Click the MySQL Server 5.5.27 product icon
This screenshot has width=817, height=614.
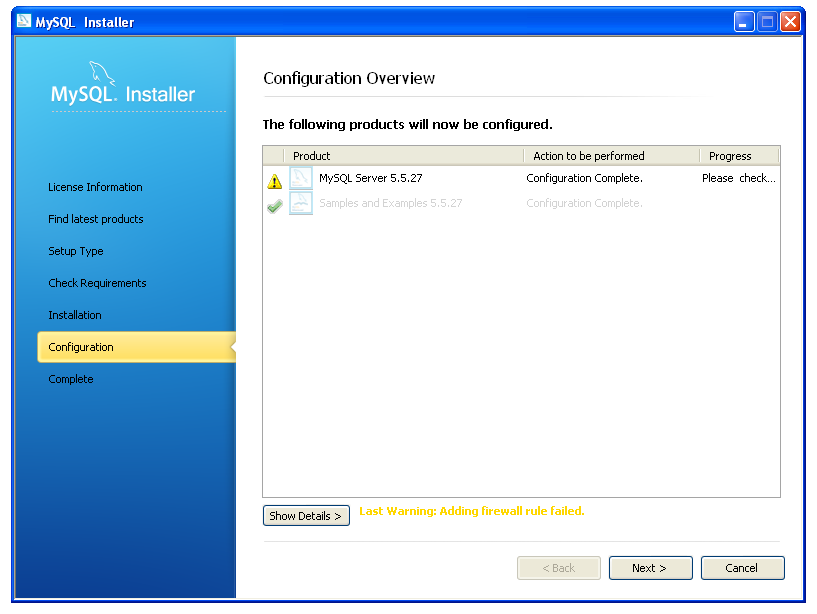pyautogui.click(x=301, y=178)
